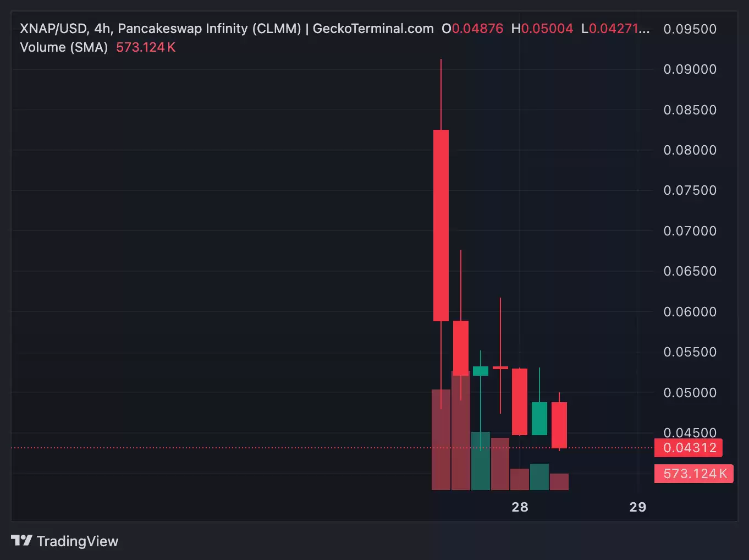Open the TradingView text link
749x560 pixels.
click(77, 541)
